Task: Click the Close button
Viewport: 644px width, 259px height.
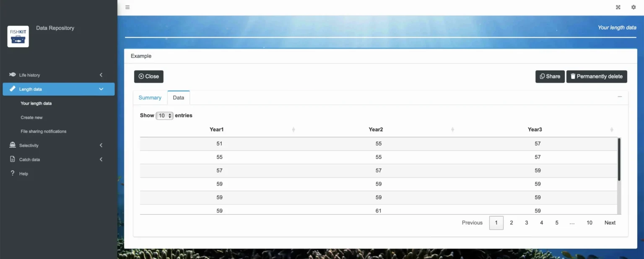Action: pyautogui.click(x=149, y=76)
